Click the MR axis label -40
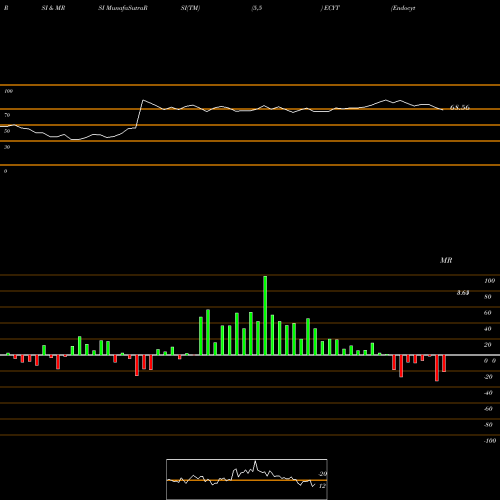500x500 pixels. (x=488, y=393)
